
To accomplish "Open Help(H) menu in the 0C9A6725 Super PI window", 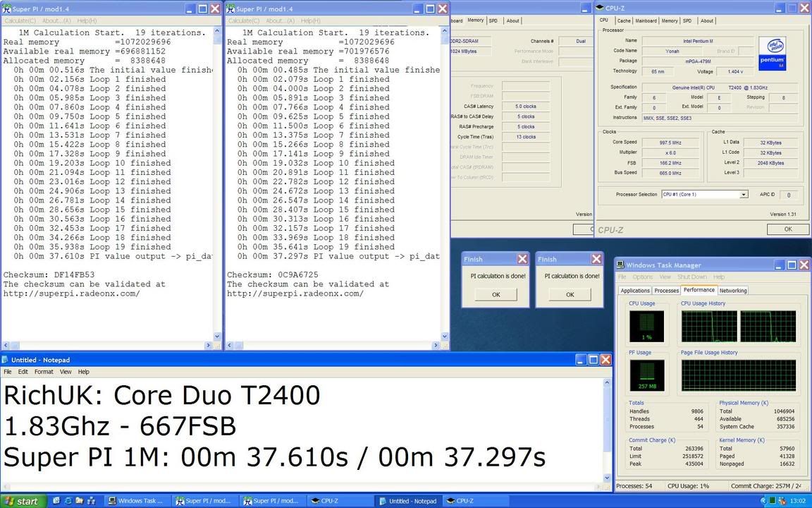I will tap(311, 20).
